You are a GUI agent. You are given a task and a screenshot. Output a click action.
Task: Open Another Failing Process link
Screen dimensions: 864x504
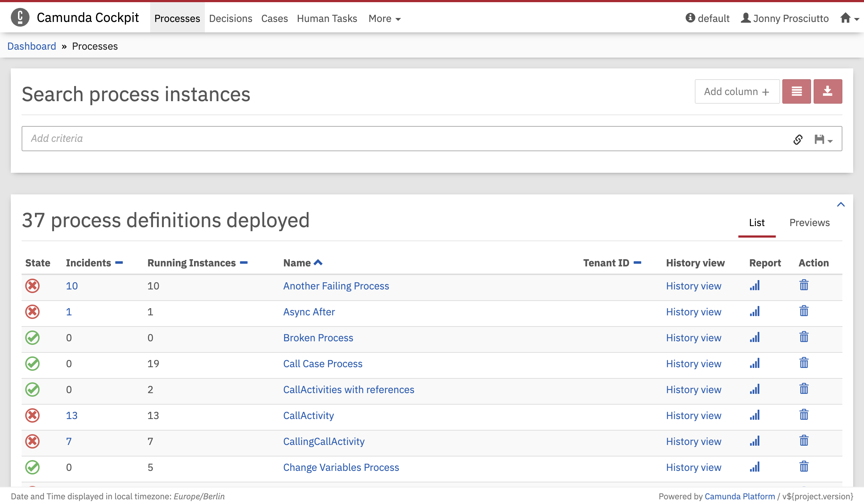point(336,286)
